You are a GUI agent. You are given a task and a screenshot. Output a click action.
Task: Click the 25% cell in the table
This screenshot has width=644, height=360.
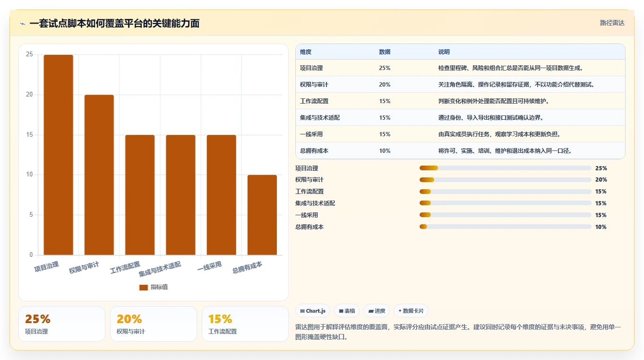385,68
